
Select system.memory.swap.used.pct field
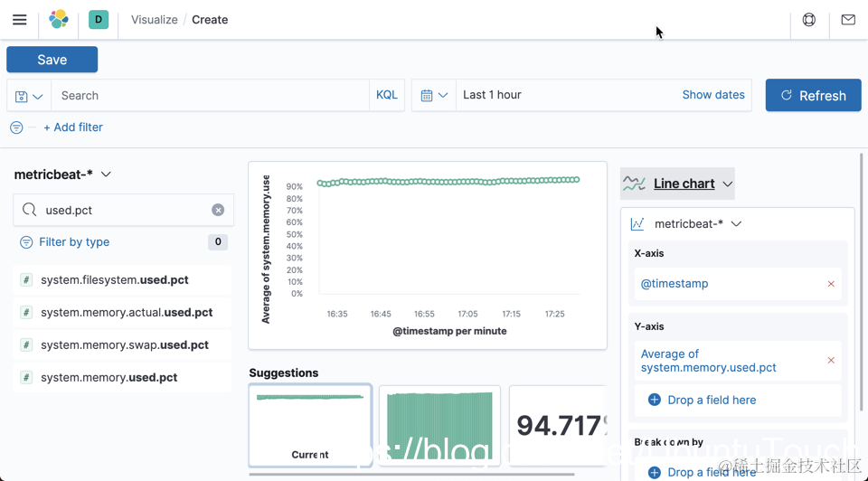(x=122, y=344)
